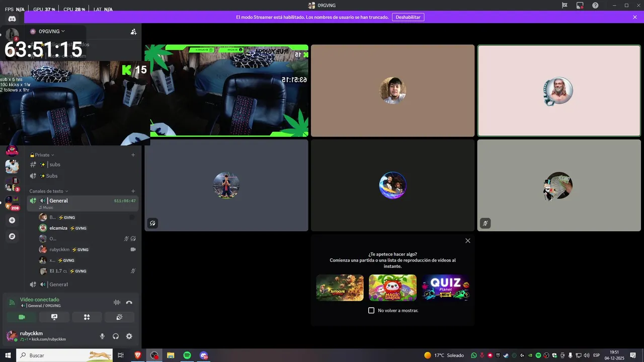Click the Video conectado connection status
This screenshot has width=644, height=362.
[39, 300]
